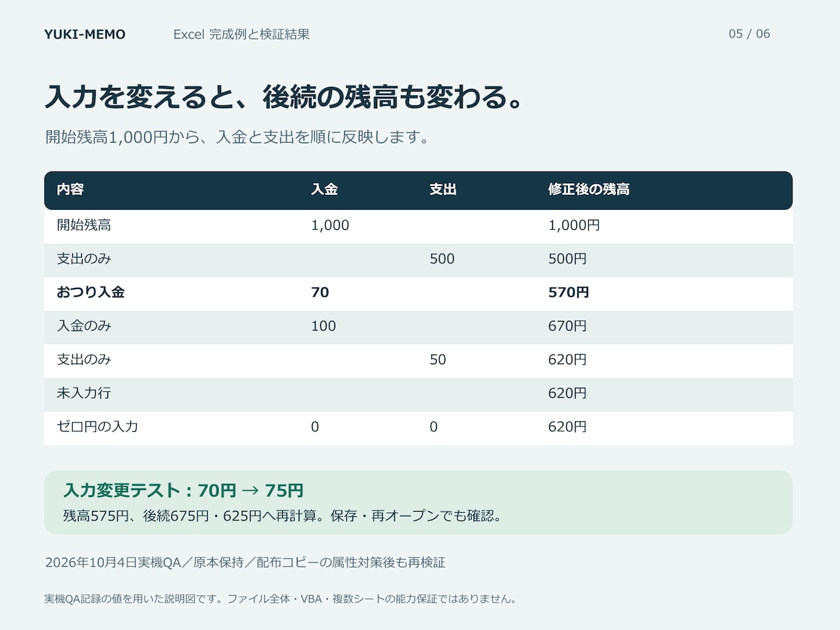Click the 100 deposit value
This screenshot has width=840, height=630.
(324, 326)
